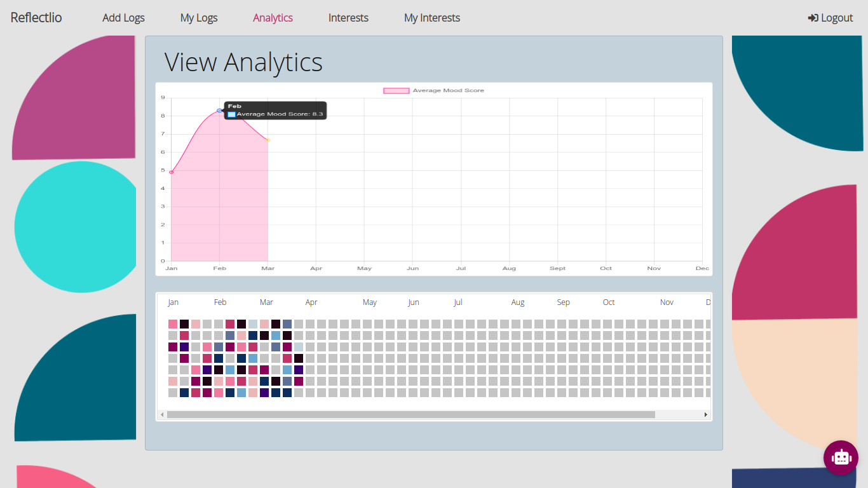The width and height of the screenshot is (868, 488).
Task: Click the heatmap horizontal scrollbar thumb
Action: pyautogui.click(x=410, y=414)
